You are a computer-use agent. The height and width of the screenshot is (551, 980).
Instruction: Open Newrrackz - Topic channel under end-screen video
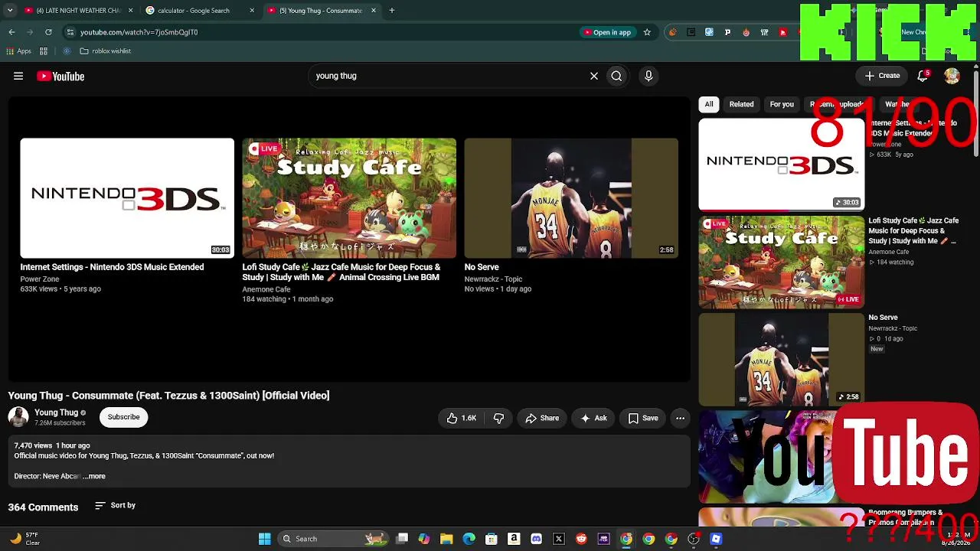[493, 279]
